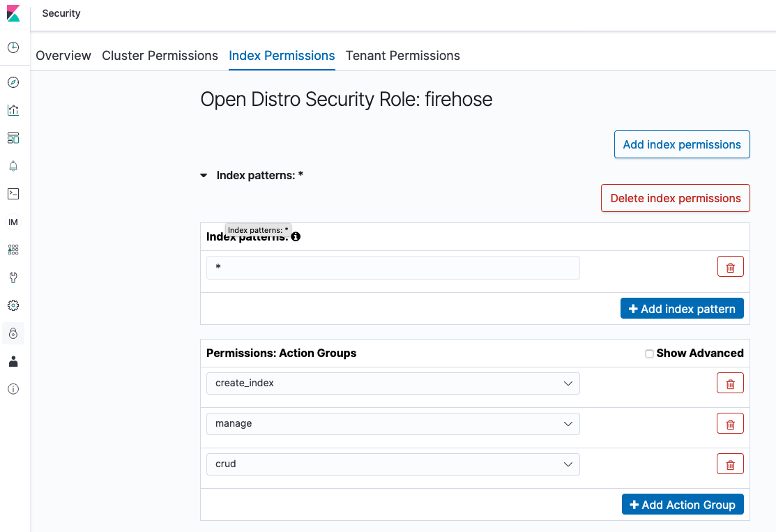Viewport: 776px width, 532px height.
Task: Open Dashboard icon in sidebar
Action: pyautogui.click(x=13, y=138)
